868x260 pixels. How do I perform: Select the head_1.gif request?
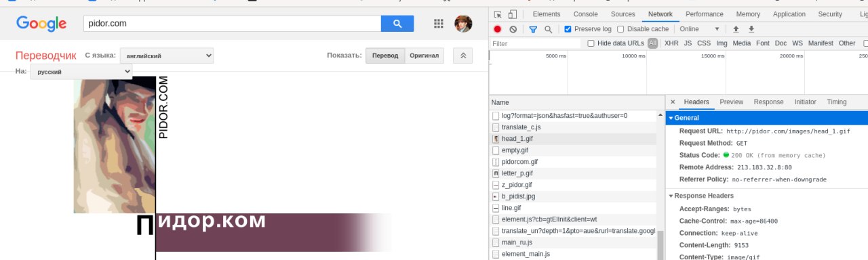[x=572, y=139]
